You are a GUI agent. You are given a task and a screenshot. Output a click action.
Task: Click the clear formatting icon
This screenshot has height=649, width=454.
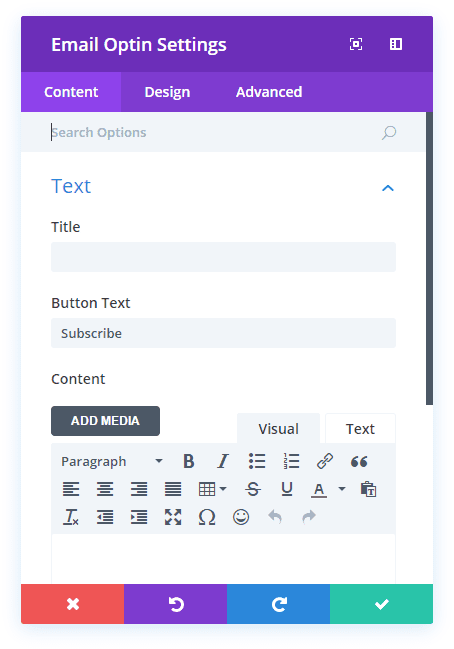click(71, 517)
